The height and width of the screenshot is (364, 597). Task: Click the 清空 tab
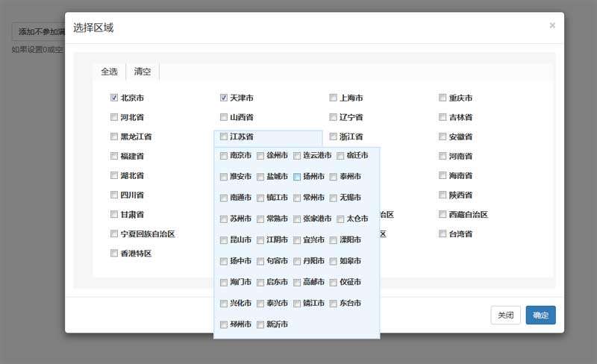143,72
